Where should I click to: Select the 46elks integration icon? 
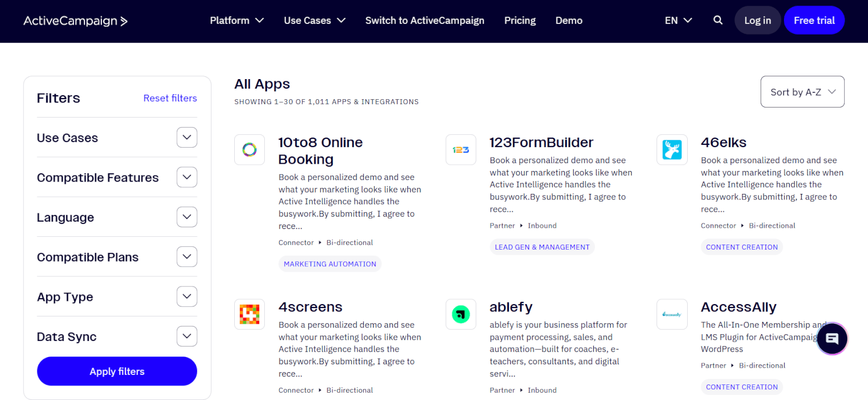click(x=672, y=149)
